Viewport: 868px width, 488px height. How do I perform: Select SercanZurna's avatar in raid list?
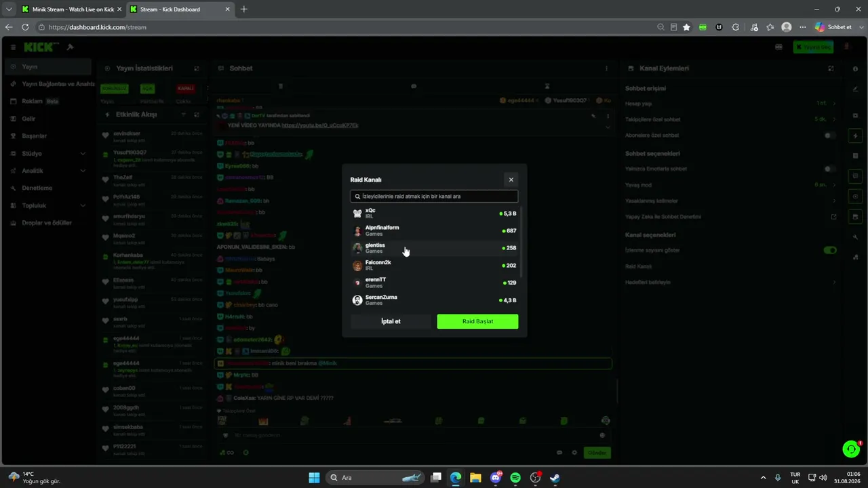(x=357, y=300)
